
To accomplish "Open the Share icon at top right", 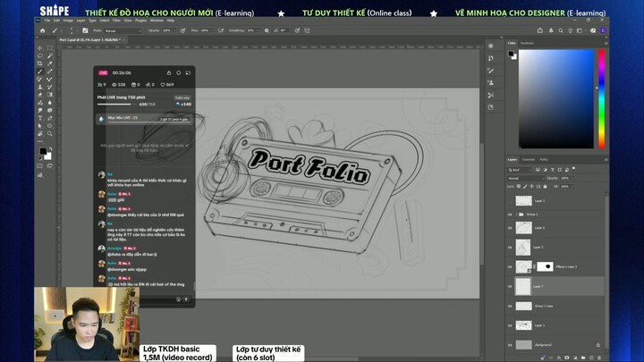I will [540, 30].
